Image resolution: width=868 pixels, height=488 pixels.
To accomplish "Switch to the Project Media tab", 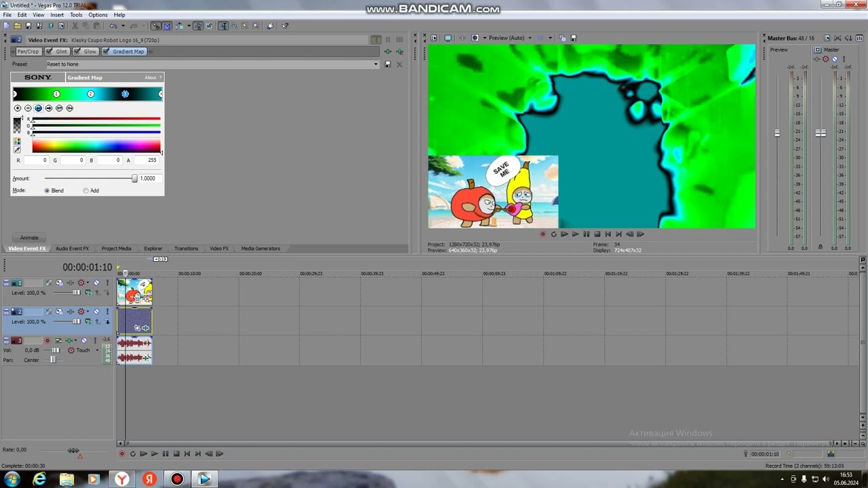I will pyautogui.click(x=116, y=249).
